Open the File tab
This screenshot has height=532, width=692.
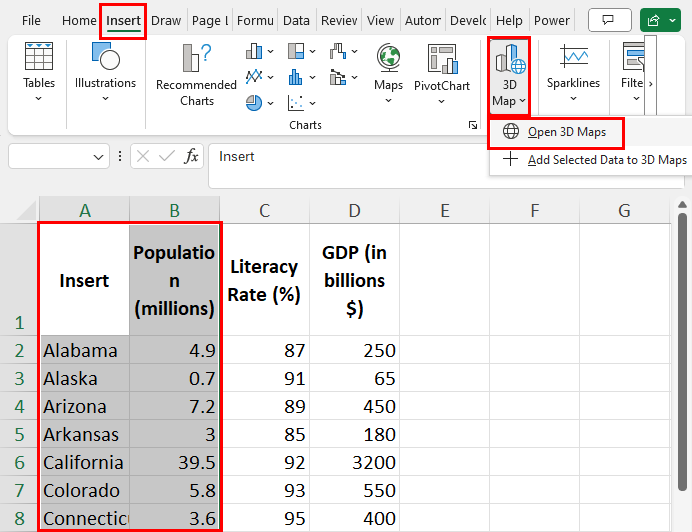31,20
